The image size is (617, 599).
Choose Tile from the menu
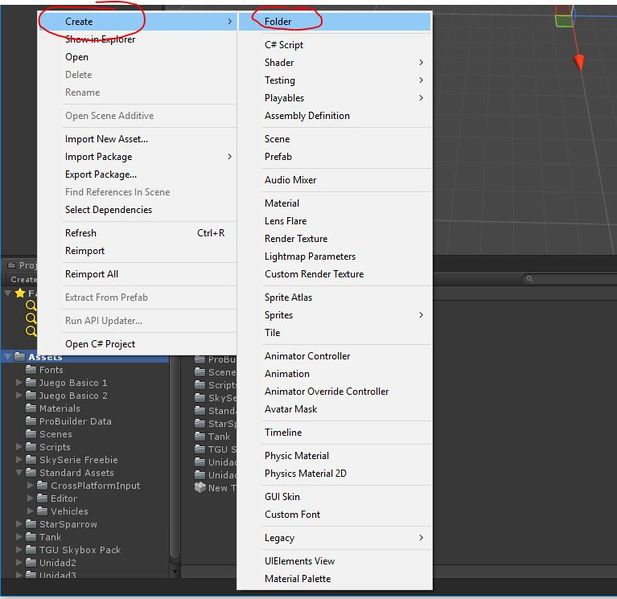click(x=272, y=333)
